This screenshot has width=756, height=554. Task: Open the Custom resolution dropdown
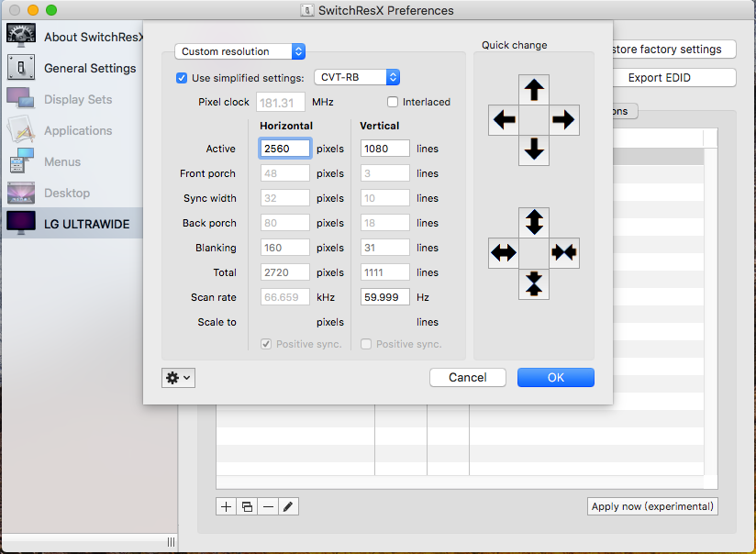[x=239, y=51]
